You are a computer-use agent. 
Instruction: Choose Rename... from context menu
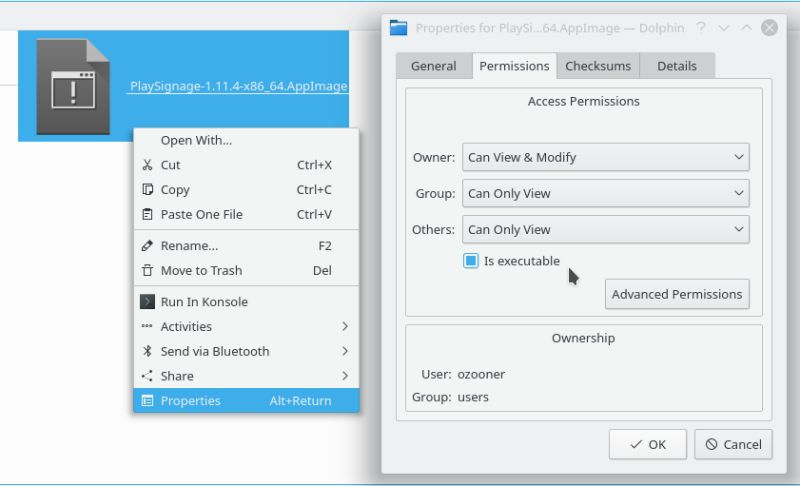(x=246, y=246)
